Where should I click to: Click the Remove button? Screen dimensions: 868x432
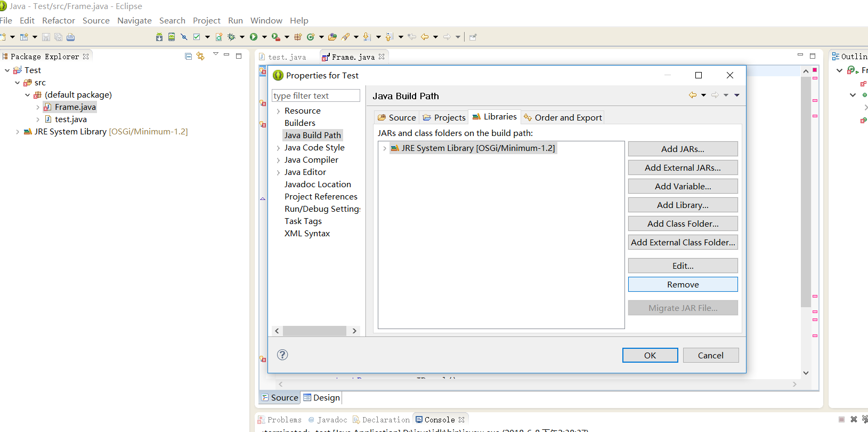[x=683, y=284]
